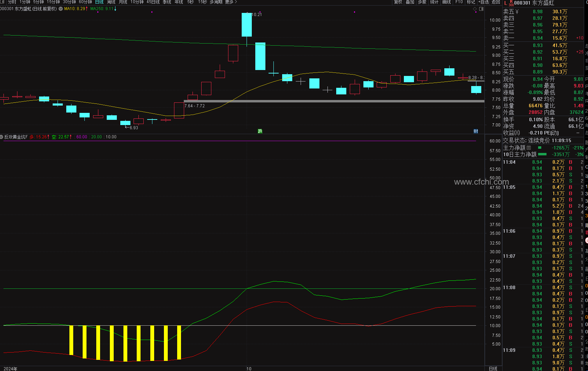Click the 卖一 price 8.94
588x371 pixels.
537,38
